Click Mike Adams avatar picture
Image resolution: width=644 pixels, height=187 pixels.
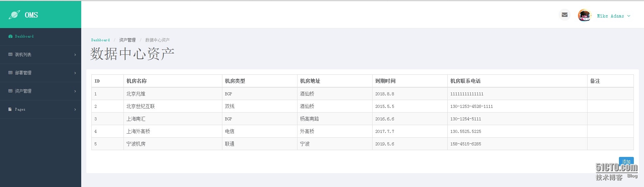coord(584,15)
